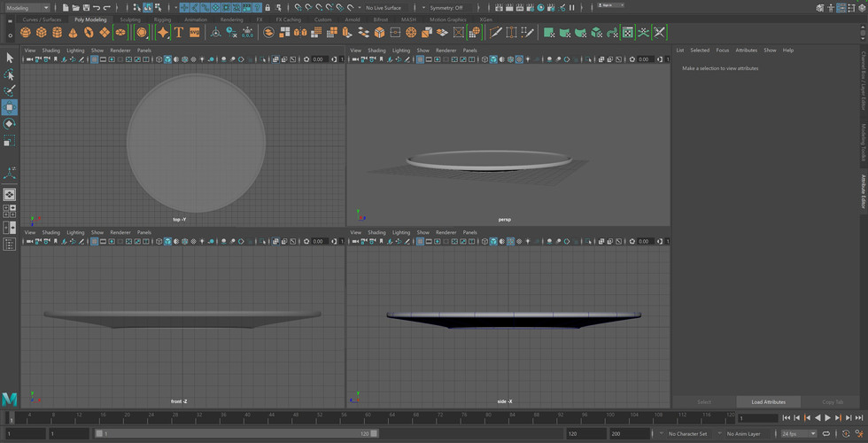Image resolution: width=868 pixels, height=443 pixels.
Task: Choose the Paint Selection tool
Action: coord(10,90)
